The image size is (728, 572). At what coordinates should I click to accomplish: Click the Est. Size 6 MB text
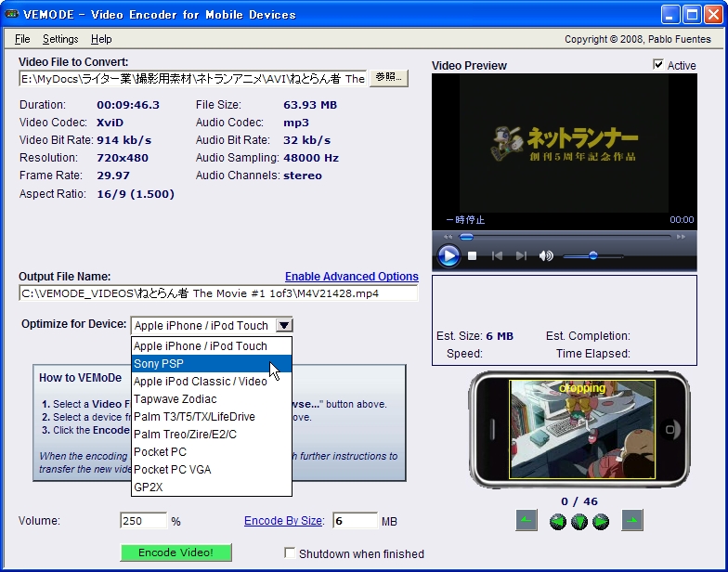[475, 336]
